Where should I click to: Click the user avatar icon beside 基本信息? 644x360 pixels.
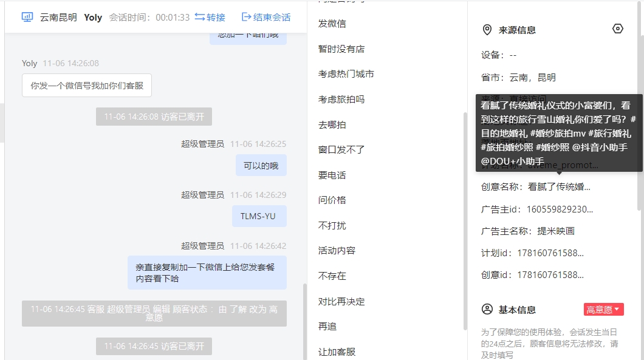(487, 309)
